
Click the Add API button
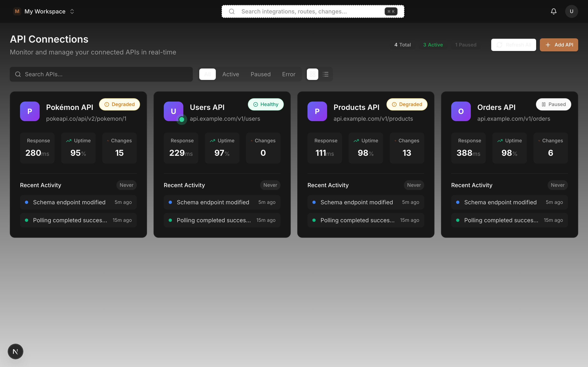559,45
